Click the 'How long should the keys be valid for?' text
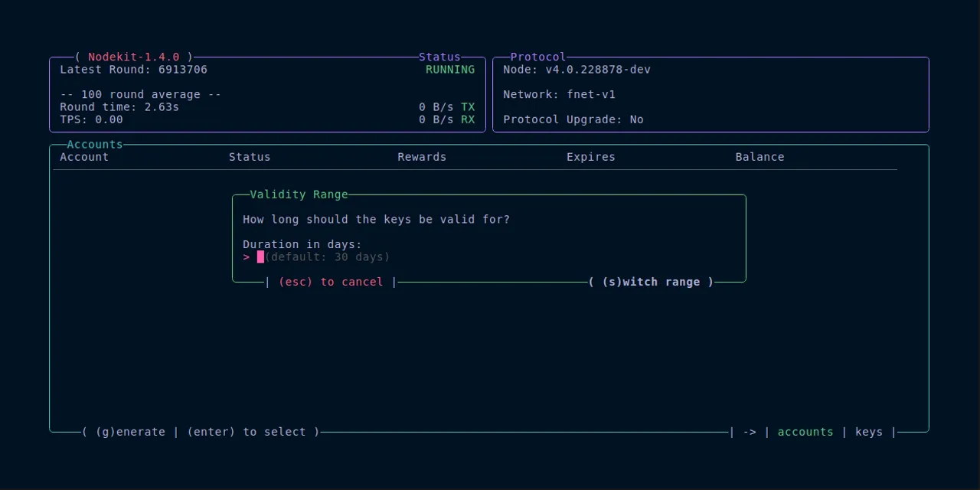This screenshot has height=490, width=980. 376,220
